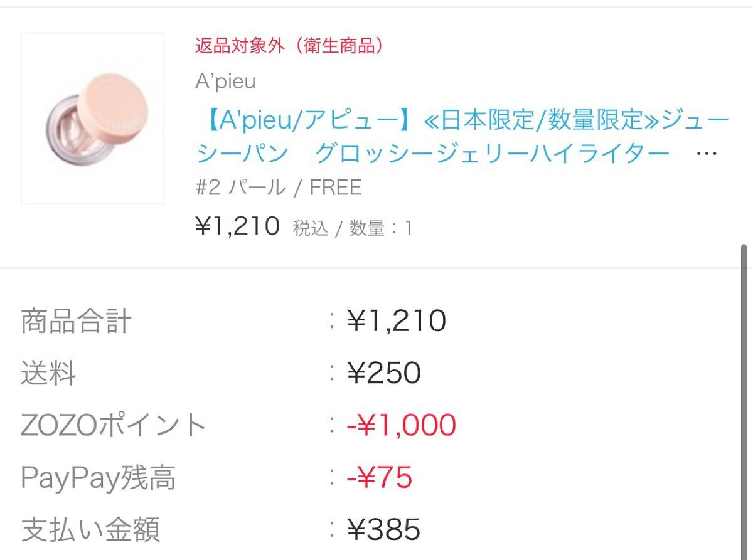753x560 pixels.
Task: Click the 税込 tax-included label
Action: [311, 228]
